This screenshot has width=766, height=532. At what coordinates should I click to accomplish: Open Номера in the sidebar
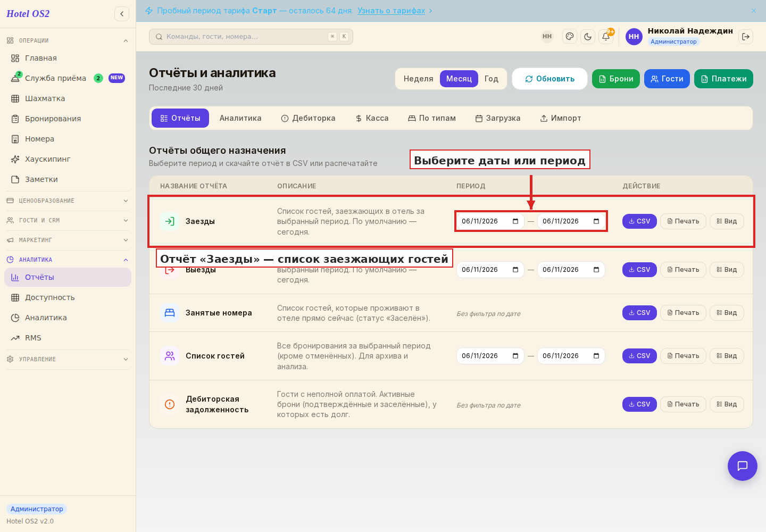pyautogui.click(x=68, y=139)
